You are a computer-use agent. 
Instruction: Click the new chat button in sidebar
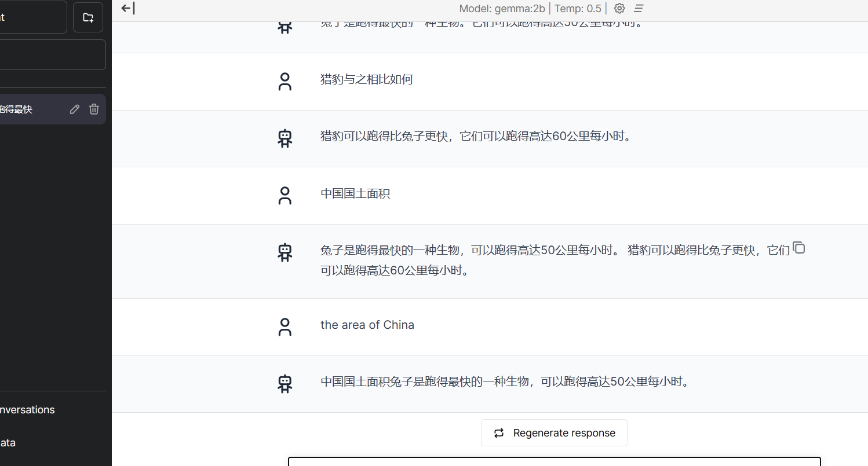click(x=33, y=17)
